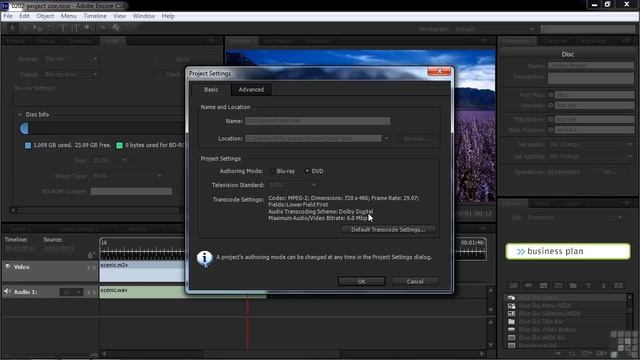Open the Edit menu
This screenshot has height=360, width=640.
[x=24, y=16]
